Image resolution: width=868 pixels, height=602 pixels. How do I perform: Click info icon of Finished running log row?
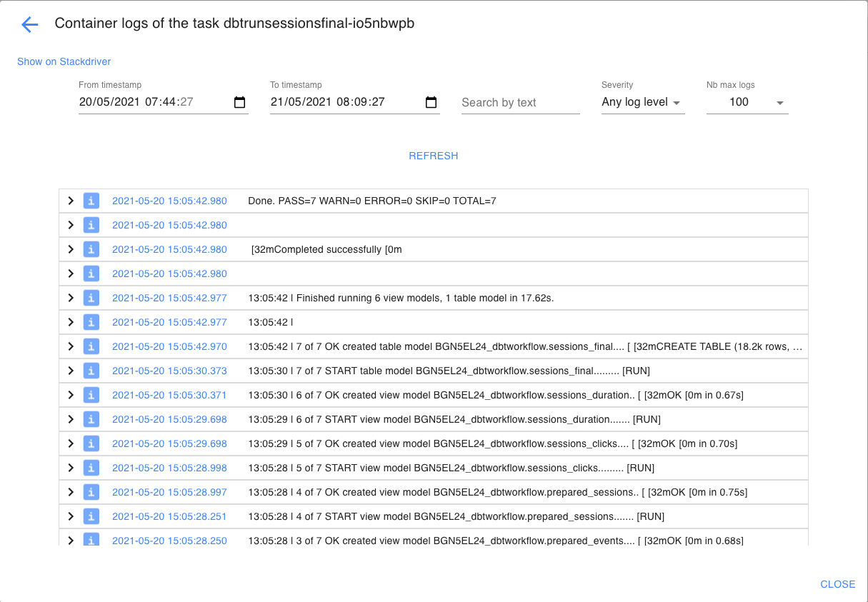[91, 298]
